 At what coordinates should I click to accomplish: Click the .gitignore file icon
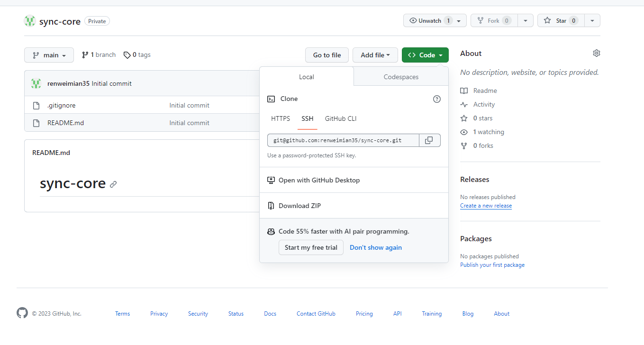pos(36,106)
